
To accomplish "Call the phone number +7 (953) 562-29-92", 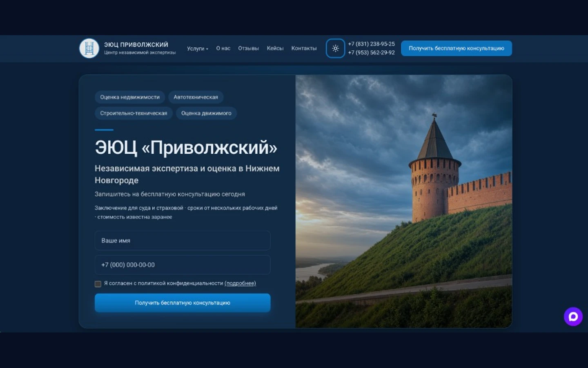I will click(x=371, y=52).
